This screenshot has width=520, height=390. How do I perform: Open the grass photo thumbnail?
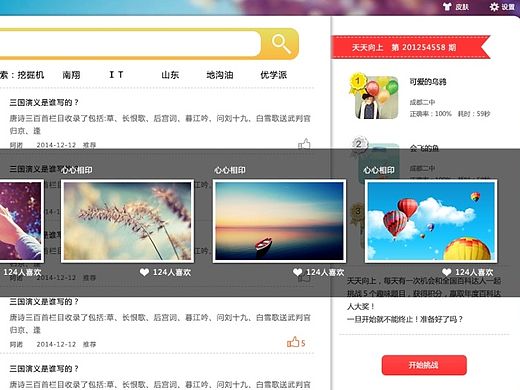point(127,221)
